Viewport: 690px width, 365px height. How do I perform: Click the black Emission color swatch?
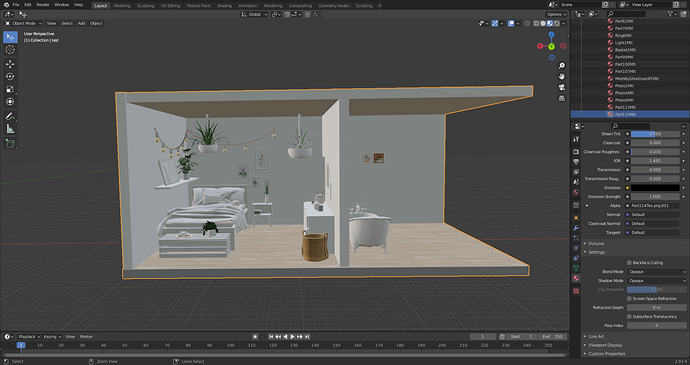point(655,188)
